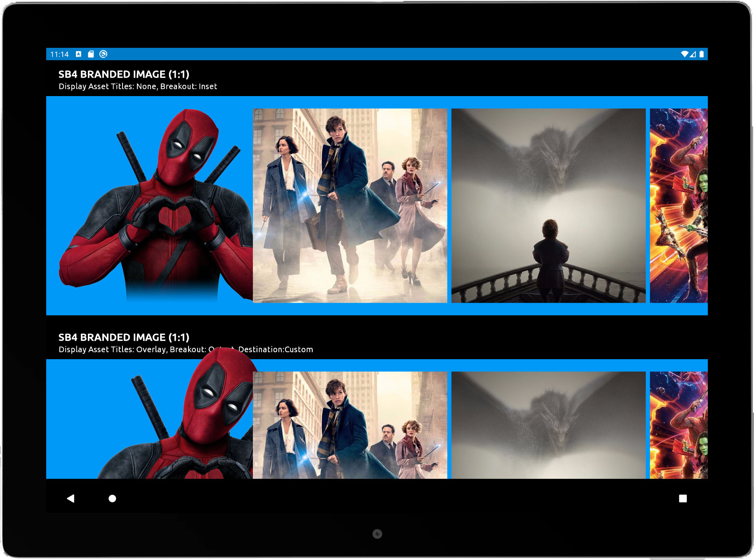Open the dragon and balcony poster in the first row
The image size is (754, 560).
549,205
